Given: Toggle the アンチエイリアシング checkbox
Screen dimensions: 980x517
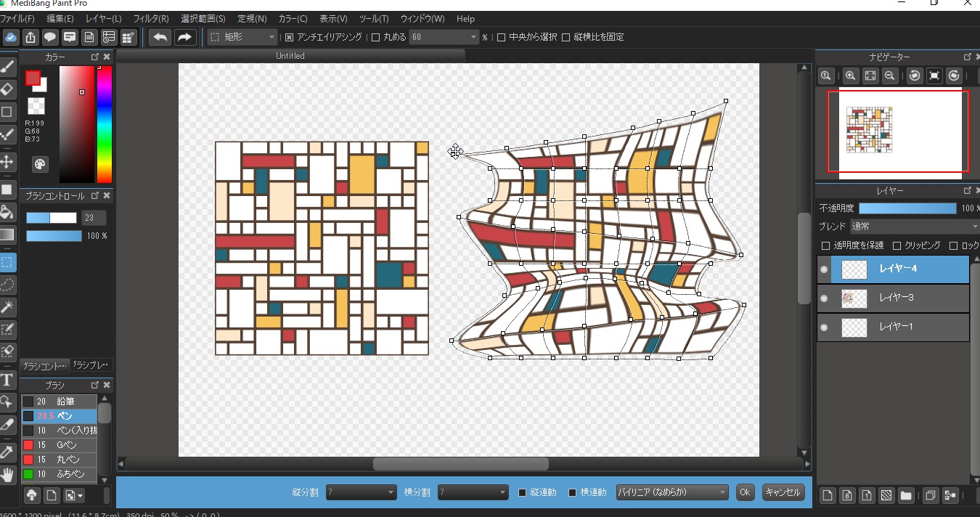Looking at the screenshot, I should coord(289,37).
